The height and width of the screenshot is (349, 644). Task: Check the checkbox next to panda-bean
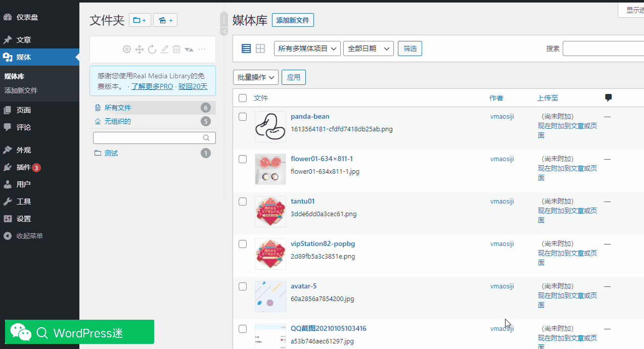(243, 116)
